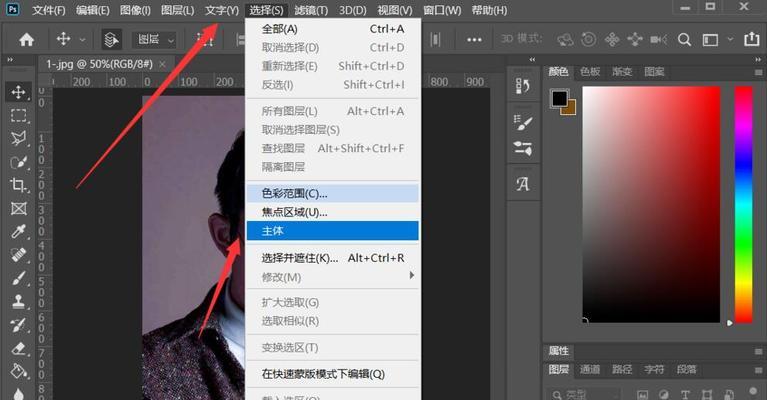Select the Move tool in left toolbar
The width and height of the screenshot is (767, 400).
click(x=19, y=92)
